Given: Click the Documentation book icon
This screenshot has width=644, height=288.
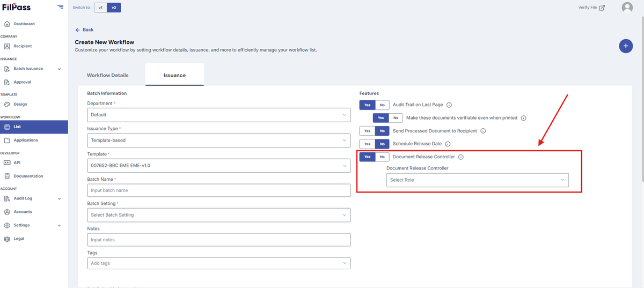Looking at the screenshot, I should (x=7, y=176).
